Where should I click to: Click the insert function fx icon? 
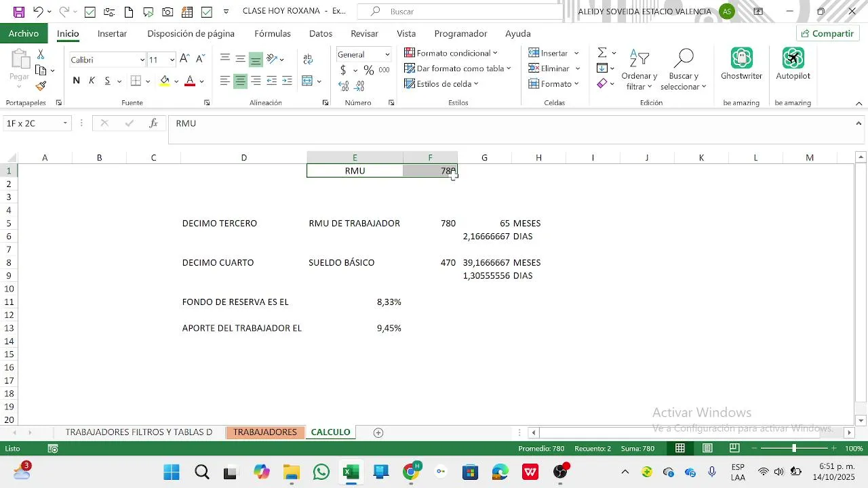154,123
